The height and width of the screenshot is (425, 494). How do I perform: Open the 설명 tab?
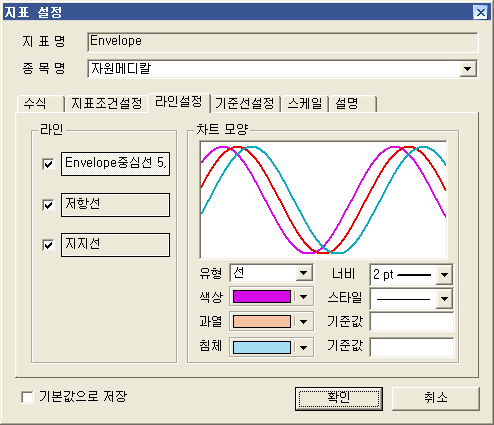pyautogui.click(x=353, y=103)
